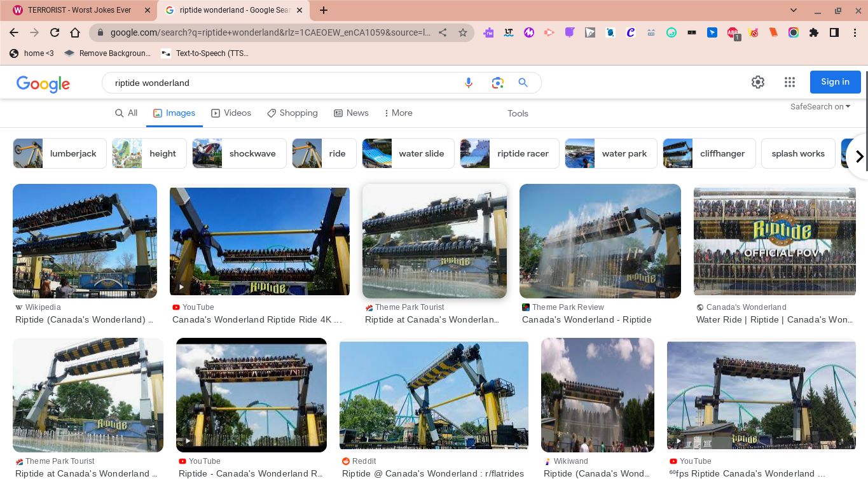868x488 pixels.
Task: Switch to the Videos tab
Action: [231, 113]
